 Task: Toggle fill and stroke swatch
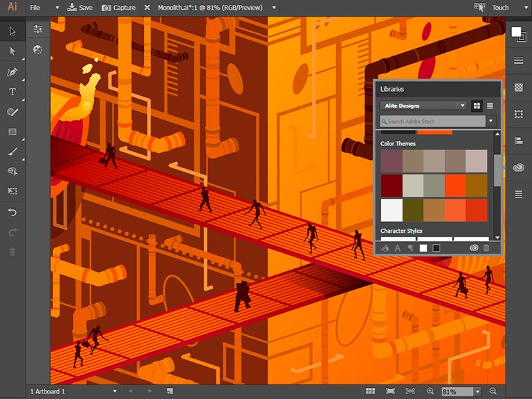click(x=517, y=33)
